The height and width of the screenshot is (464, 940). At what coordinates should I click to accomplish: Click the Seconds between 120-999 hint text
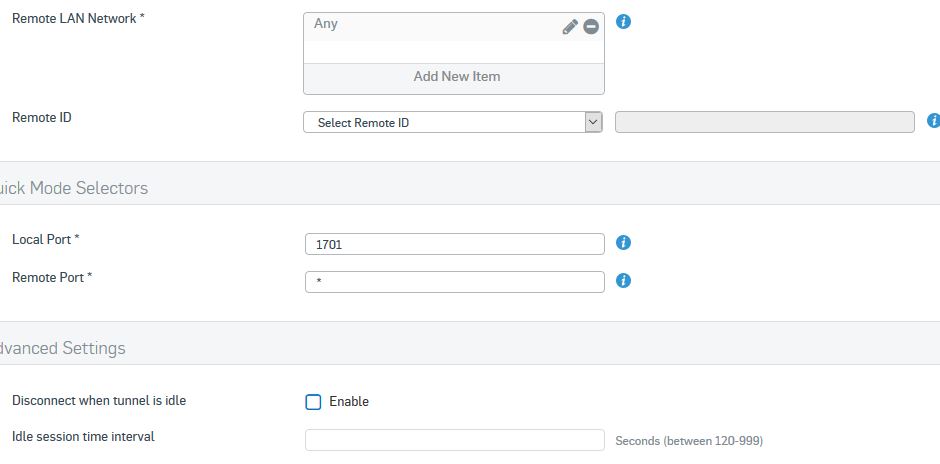(x=689, y=441)
